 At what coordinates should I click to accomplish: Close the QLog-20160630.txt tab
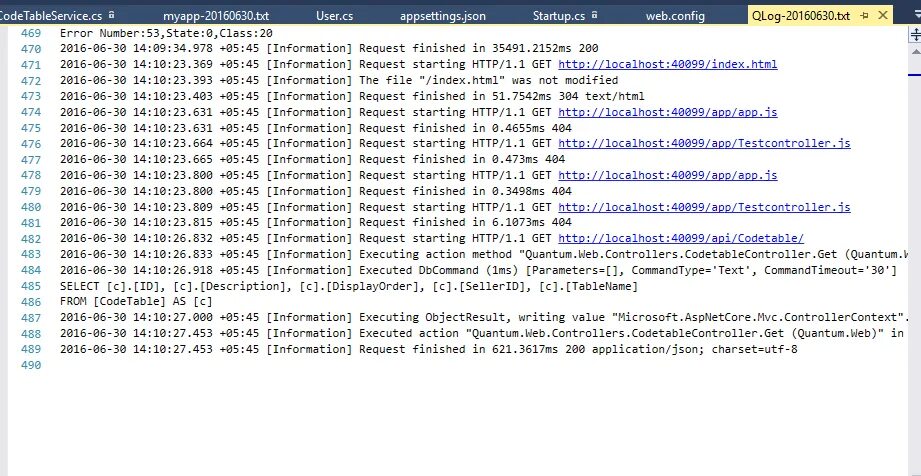(882, 16)
